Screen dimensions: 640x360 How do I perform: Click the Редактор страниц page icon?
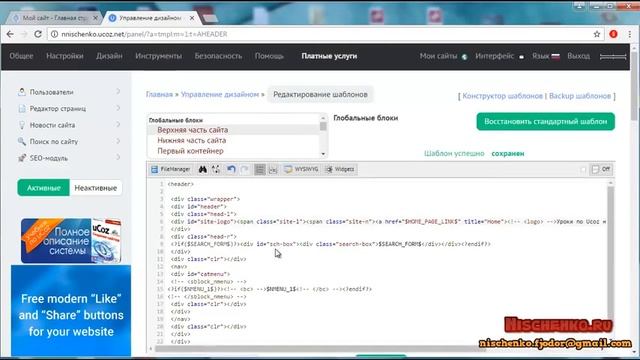click(x=22, y=109)
